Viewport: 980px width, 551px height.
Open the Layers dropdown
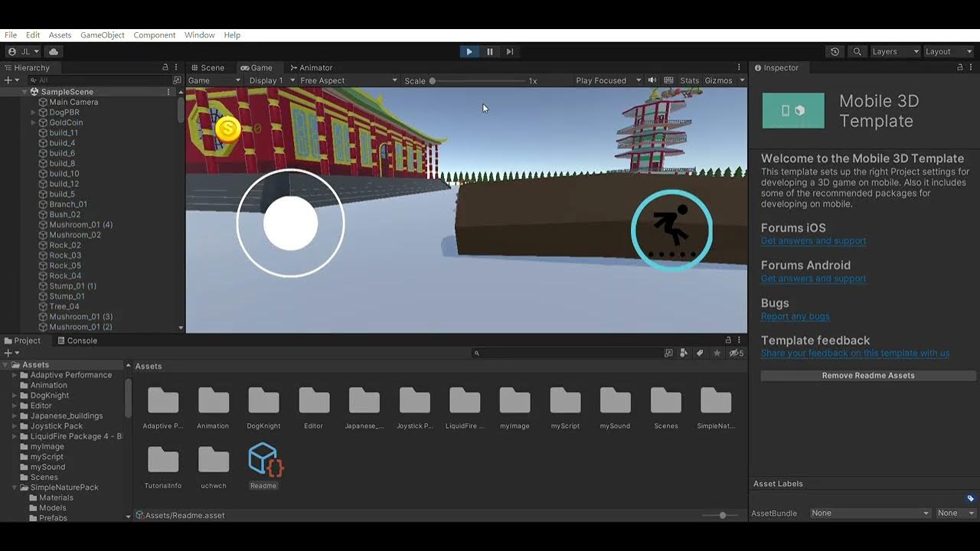point(895,51)
